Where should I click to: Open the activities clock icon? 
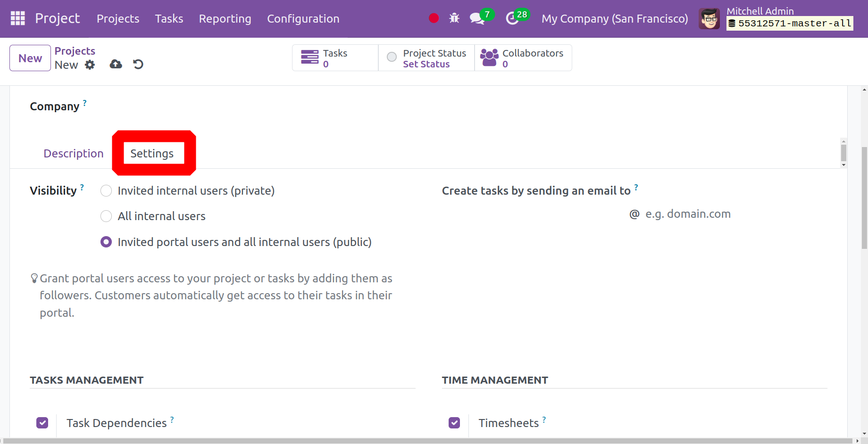tap(512, 19)
